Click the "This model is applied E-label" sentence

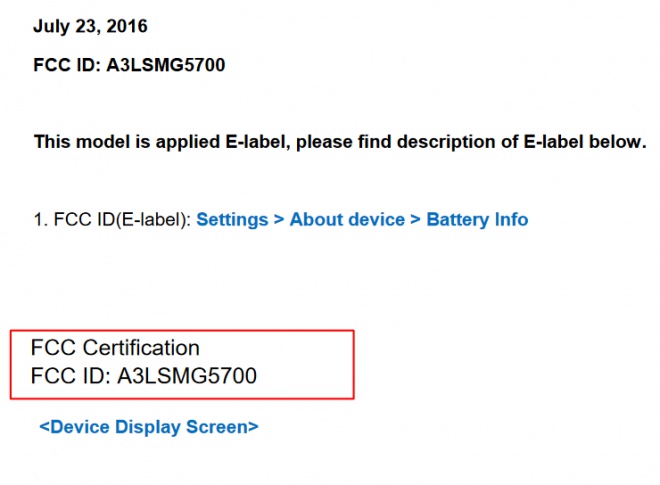click(x=340, y=142)
